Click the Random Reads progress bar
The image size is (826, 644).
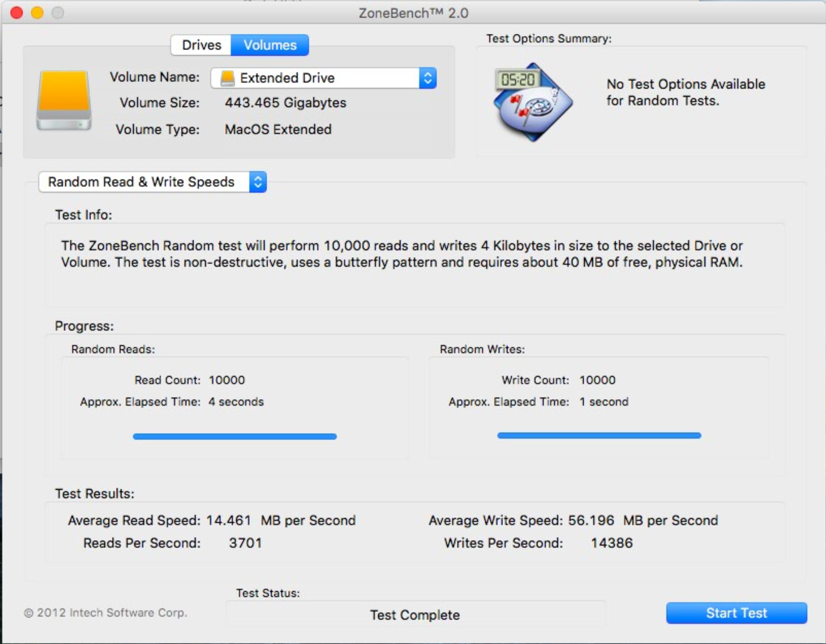[x=235, y=436]
